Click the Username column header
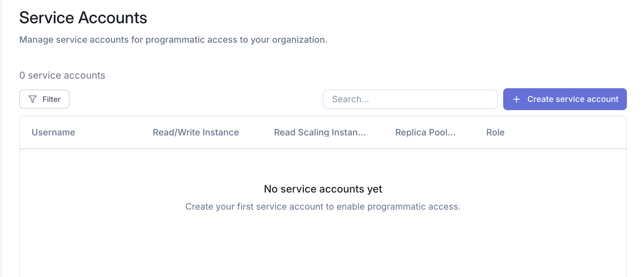 coord(53,132)
